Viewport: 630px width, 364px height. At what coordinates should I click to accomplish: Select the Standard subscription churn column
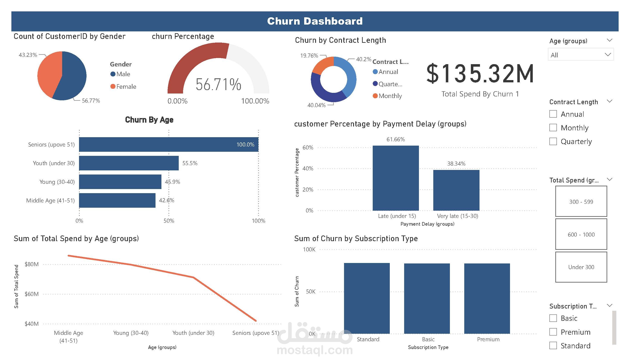pyautogui.click(x=367, y=298)
